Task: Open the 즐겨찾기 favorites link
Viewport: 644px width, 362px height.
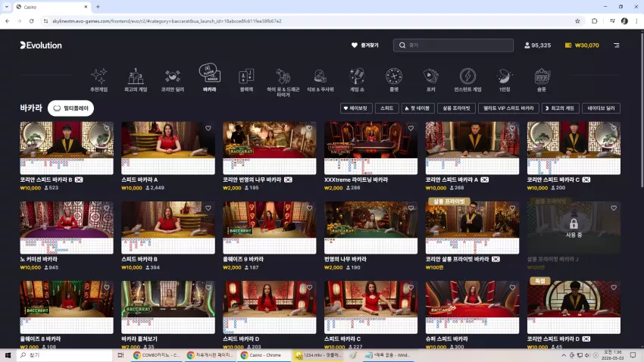Action: (365, 45)
